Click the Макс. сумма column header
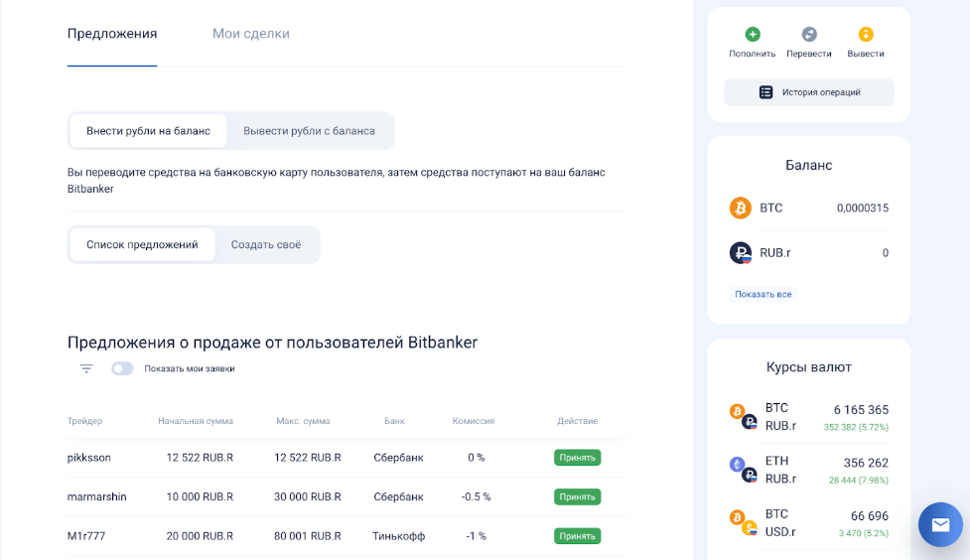The height and width of the screenshot is (560, 970). click(x=303, y=421)
